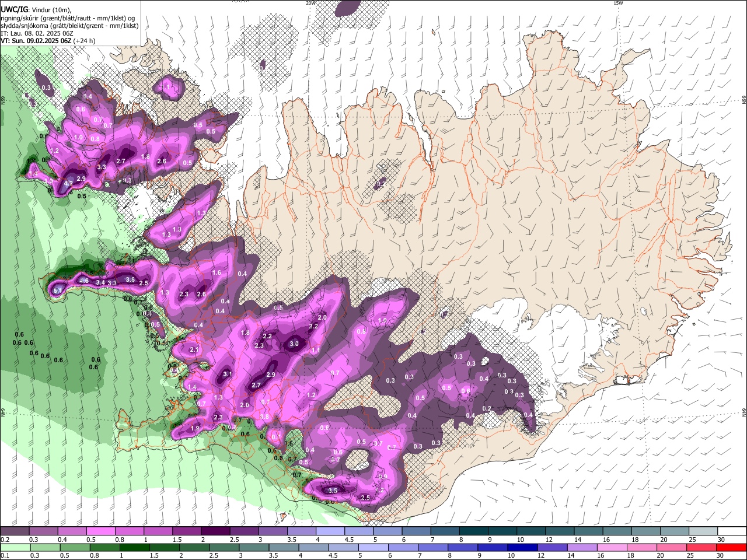Select the bright red rain swatch above 30
Viewport: 747px width, 560px height.
pos(731,547)
